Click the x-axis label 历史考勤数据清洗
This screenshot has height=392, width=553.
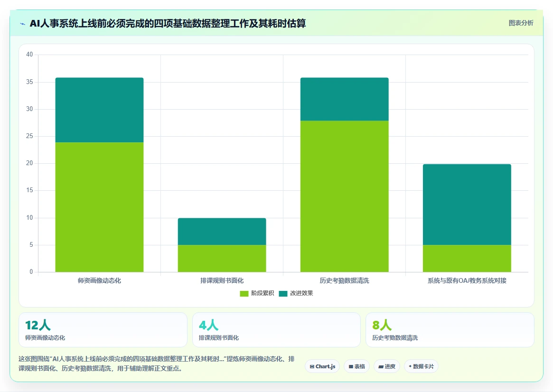[345, 280]
